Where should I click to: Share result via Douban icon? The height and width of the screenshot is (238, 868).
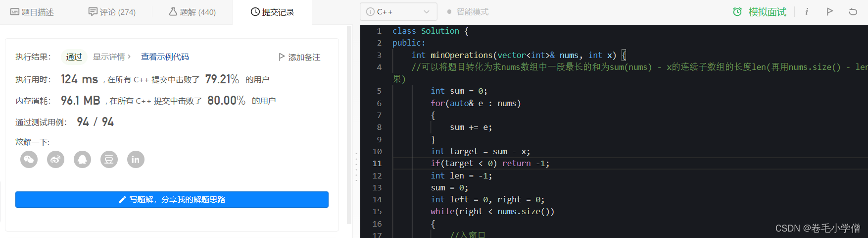109,159
